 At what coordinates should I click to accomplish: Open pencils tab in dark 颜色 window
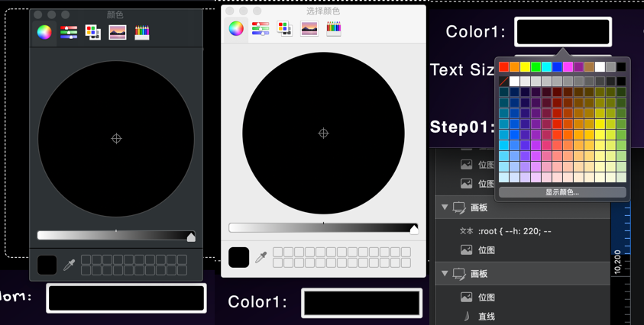[142, 32]
